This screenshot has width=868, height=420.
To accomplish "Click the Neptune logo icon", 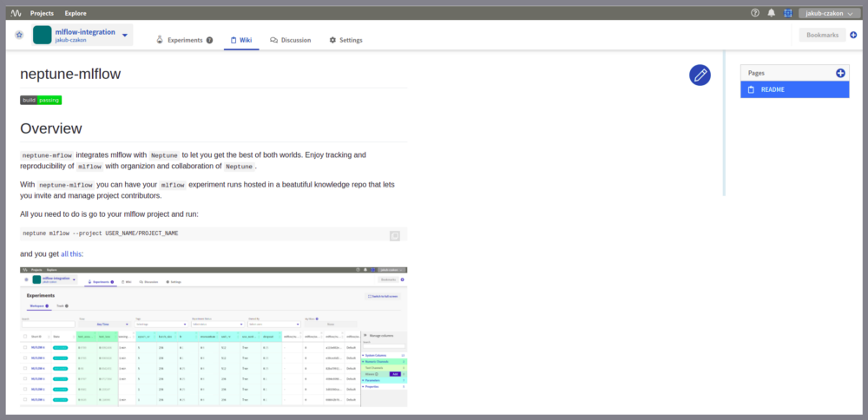I will 16,13.
